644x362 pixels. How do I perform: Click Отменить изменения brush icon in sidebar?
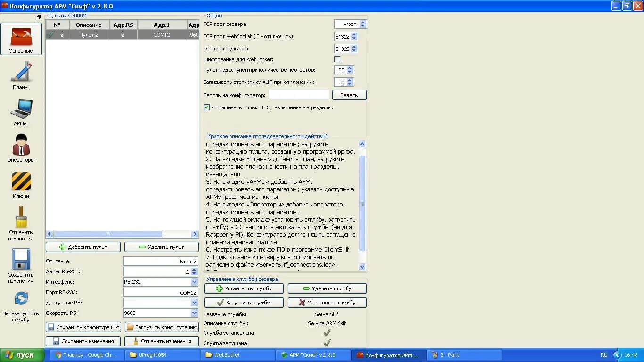21,217
